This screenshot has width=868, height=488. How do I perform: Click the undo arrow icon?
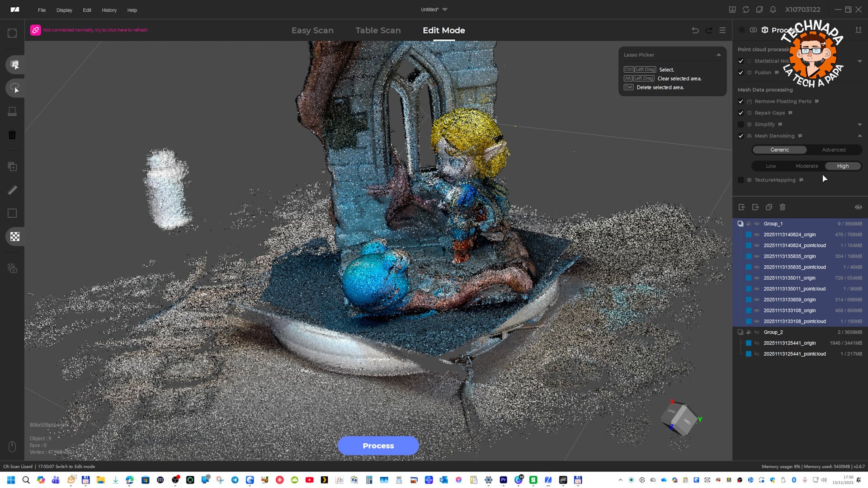pyautogui.click(x=695, y=30)
